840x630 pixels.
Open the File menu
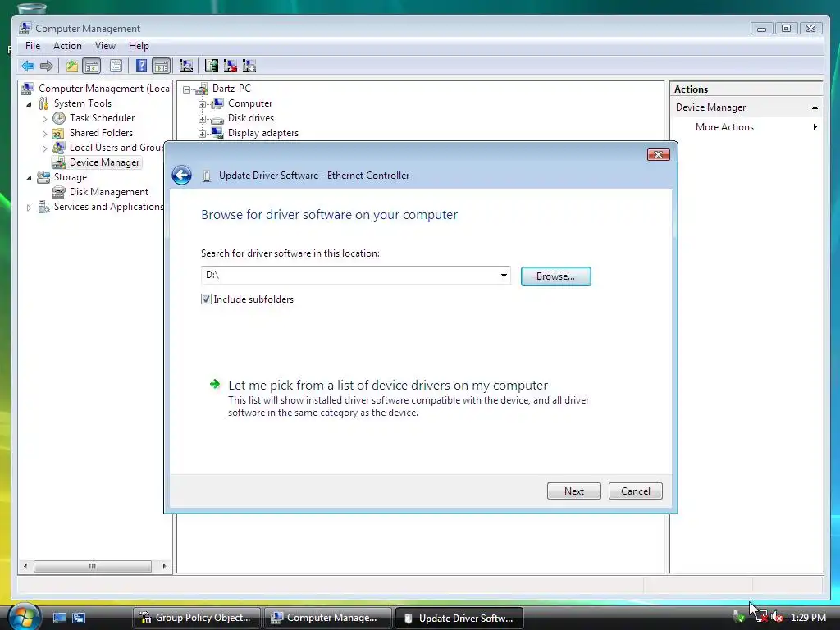click(33, 46)
